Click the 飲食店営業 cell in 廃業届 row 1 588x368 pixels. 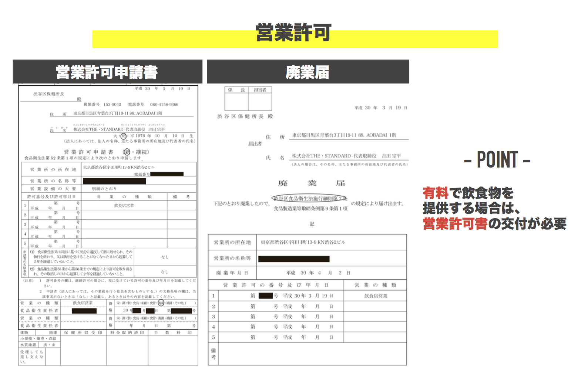click(x=375, y=296)
